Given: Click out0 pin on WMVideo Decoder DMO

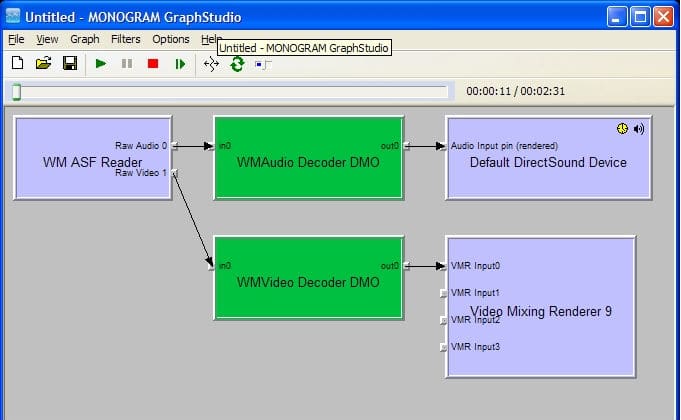Looking at the screenshot, I should pos(407,266).
